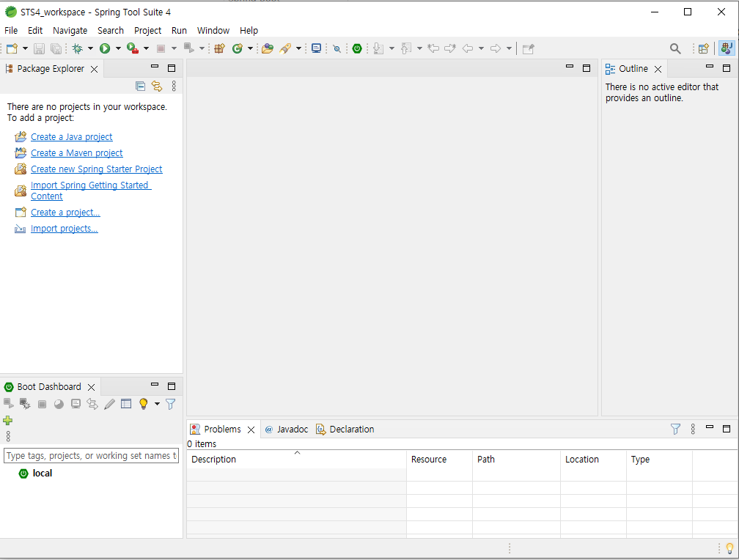Click the Import projects... link
Screen dimensions: 739x560
(x=64, y=228)
